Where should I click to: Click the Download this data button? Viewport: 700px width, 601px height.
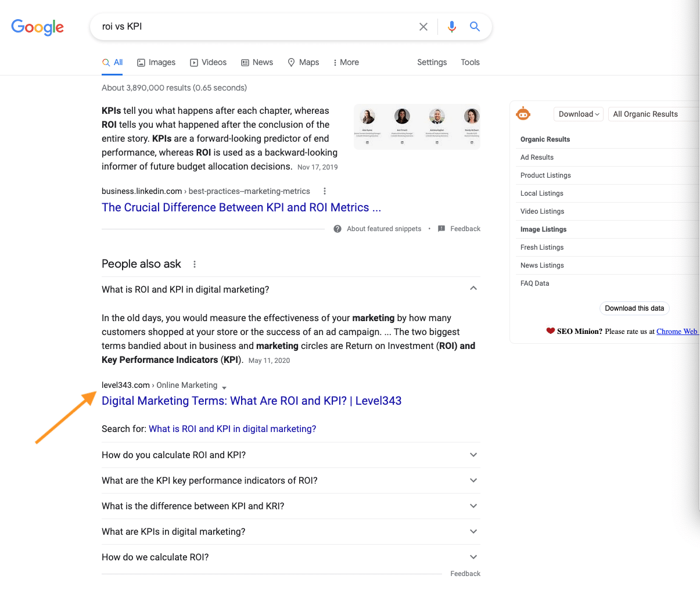pyautogui.click(x=634, y=308)
